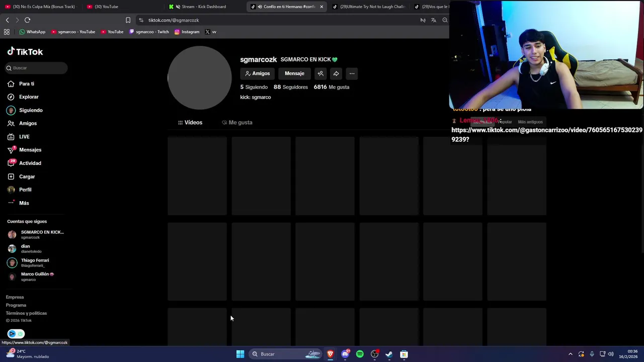Toggle the extension switch at the bottom left of the sidebar
Image resolution: width=644 pixels, height=362 pixels.
click(16, 334)
